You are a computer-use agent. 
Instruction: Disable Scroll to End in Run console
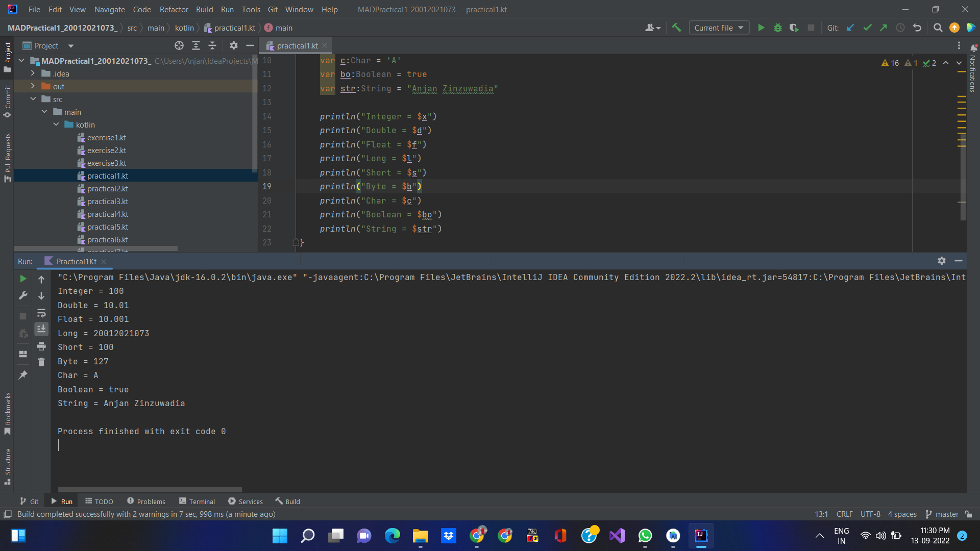[41, 329]
